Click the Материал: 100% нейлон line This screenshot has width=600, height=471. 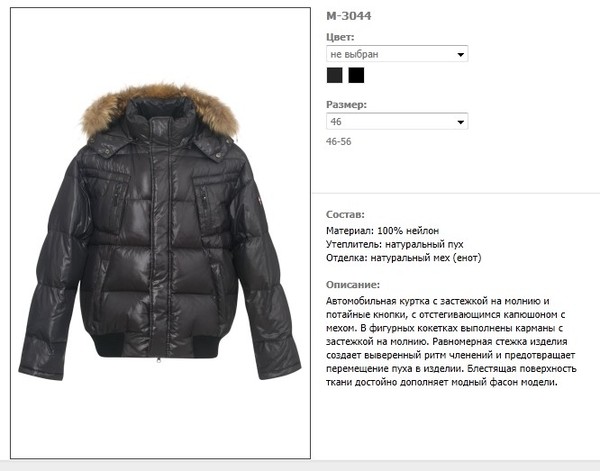click(x=382, y=231)
